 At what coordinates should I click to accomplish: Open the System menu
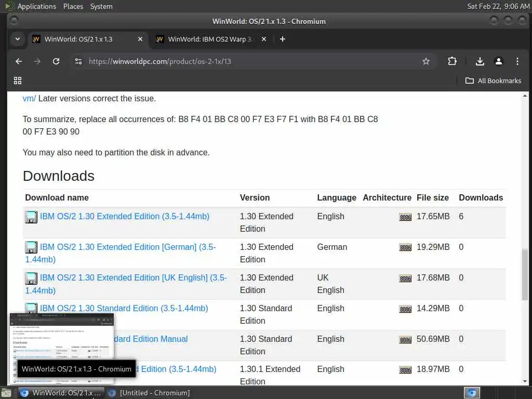pos(101,6)
